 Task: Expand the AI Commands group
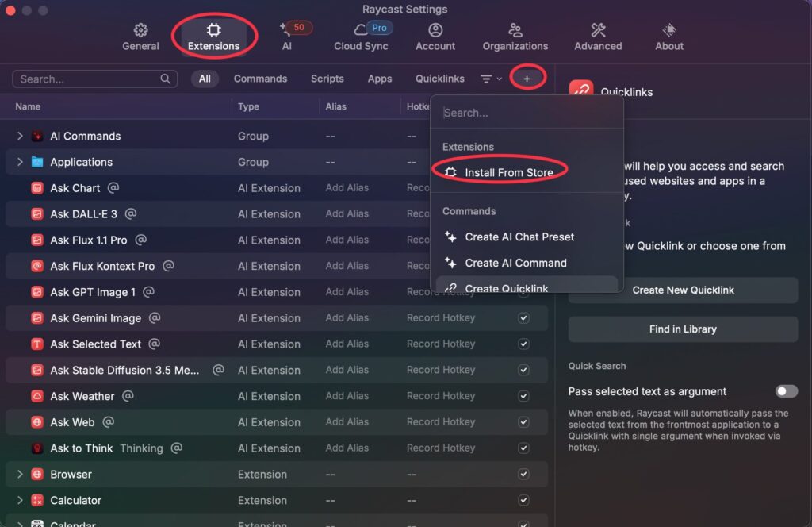coord(20,137)
